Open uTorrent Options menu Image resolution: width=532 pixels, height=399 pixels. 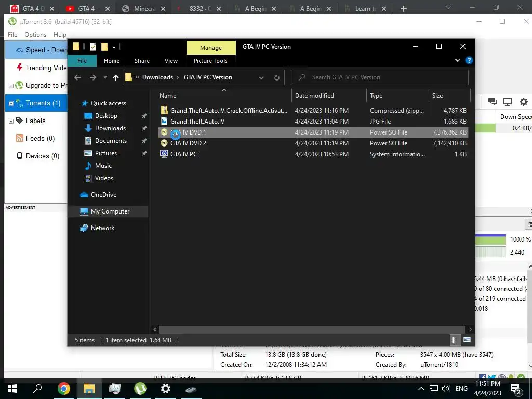(x=35, y=35)
